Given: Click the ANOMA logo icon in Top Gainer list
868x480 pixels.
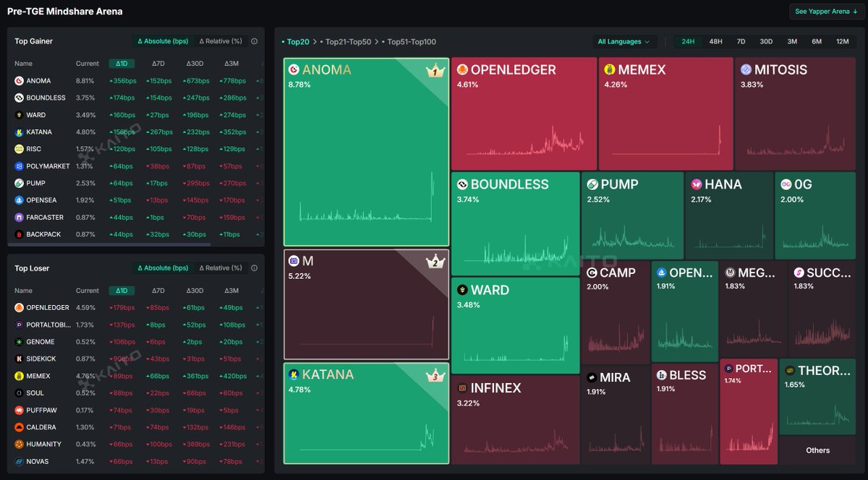Looking at the screenshot, I should tap(19, 81).
